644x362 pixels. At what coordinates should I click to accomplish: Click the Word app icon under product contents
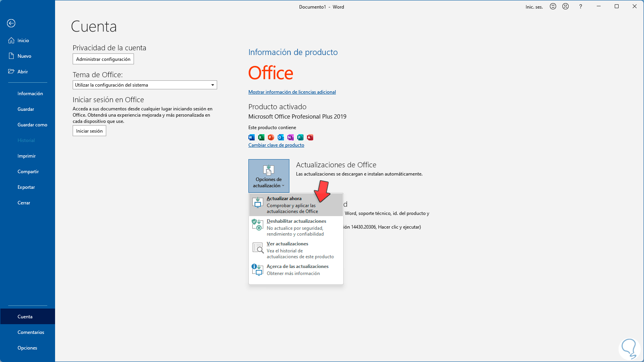click(x=252, y=137)
